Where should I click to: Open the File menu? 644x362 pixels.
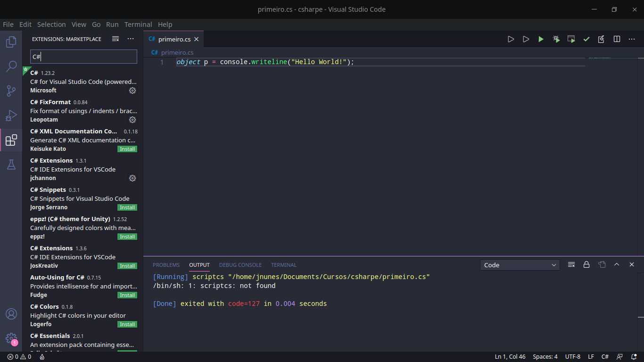click(8, 25)
